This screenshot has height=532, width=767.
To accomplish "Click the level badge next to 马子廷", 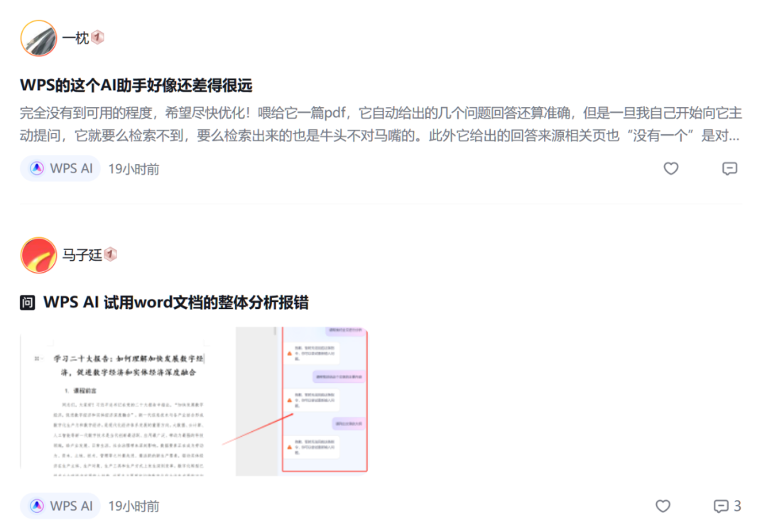I will [x=111, y=254].
